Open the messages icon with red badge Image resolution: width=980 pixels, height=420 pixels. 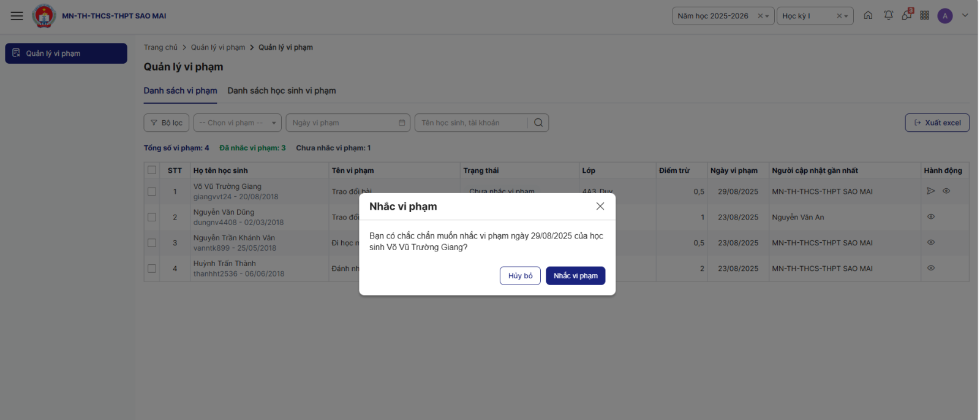pos(907,16)
